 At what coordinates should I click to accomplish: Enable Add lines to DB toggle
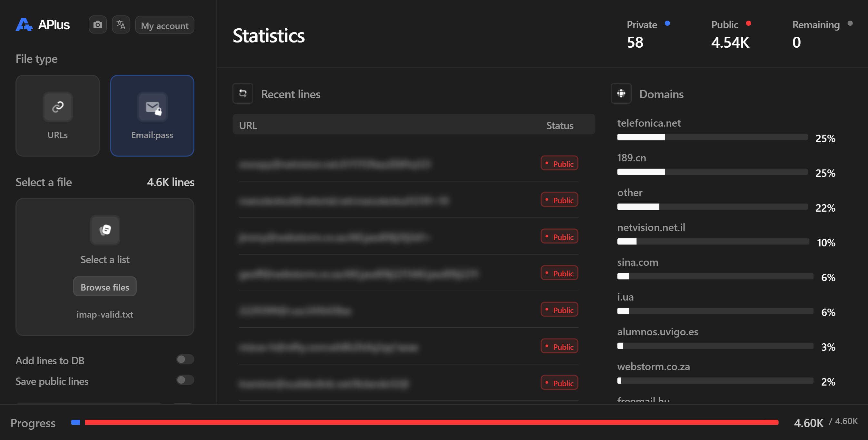pos(185,359)
